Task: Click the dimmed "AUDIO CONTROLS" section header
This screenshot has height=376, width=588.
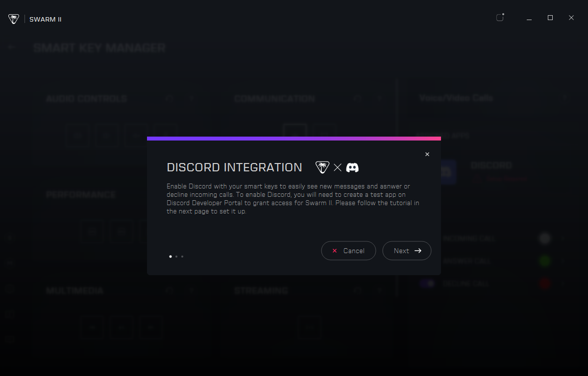Action: [x=86, y=99]
